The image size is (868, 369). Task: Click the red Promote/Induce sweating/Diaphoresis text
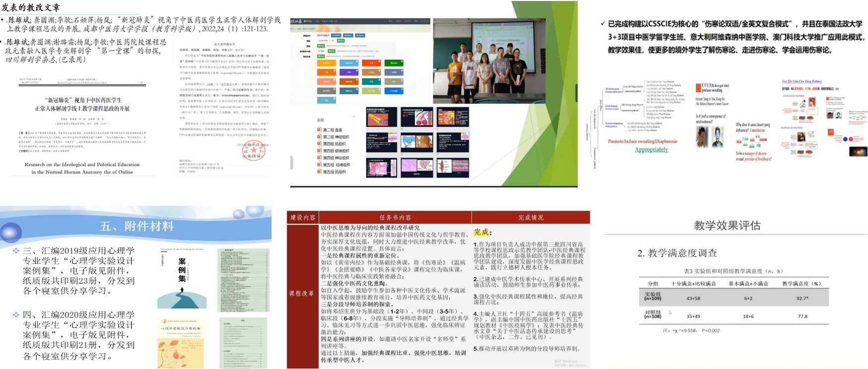(642, 141)
